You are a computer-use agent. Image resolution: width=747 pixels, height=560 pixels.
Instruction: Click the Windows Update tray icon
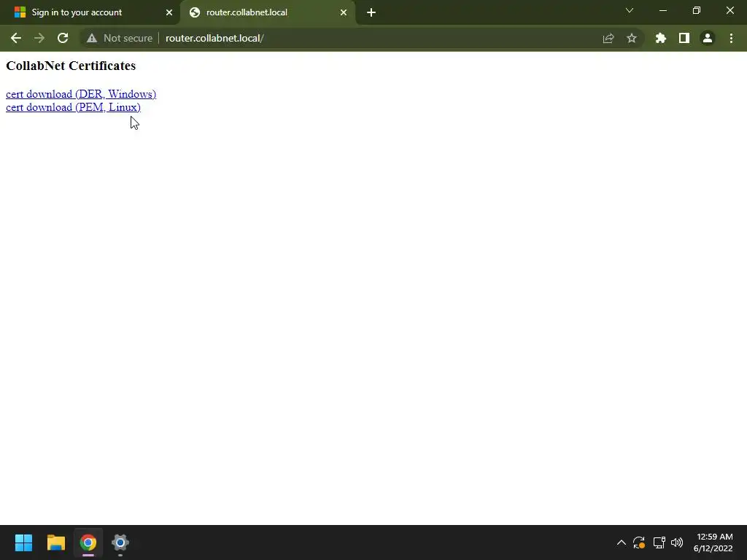coord(639,542)
